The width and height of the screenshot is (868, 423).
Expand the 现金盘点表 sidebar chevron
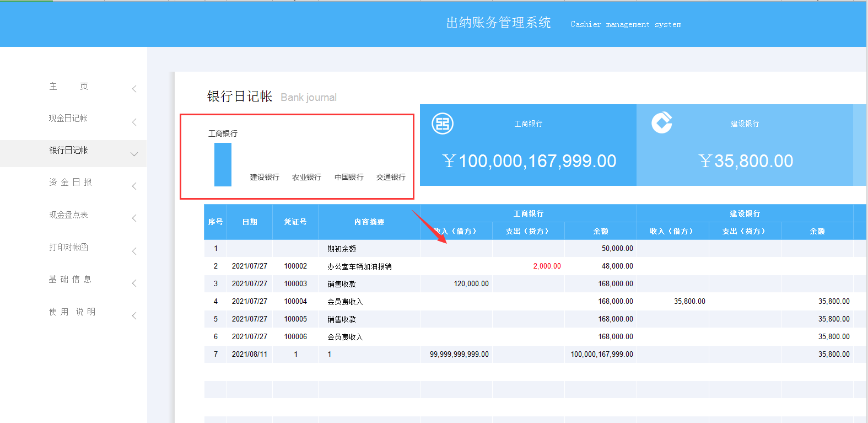[134, 218]
